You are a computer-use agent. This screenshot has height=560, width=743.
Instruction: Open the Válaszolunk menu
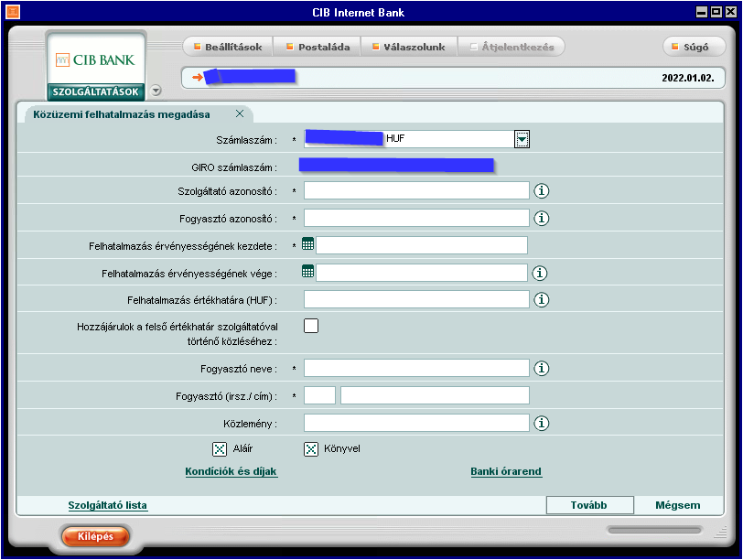tap(409, 47)
